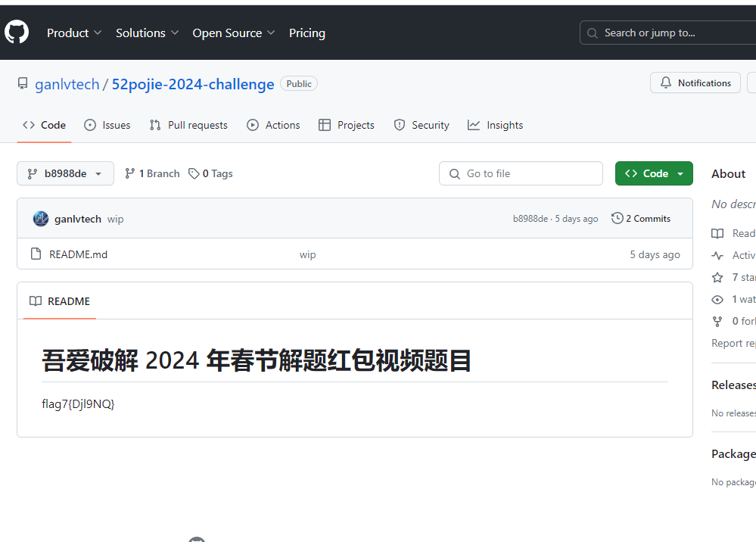Viewport: 756px width, 542px height.
Task: Click the Notifications bell button
Action: pyautogui.click(x=695, y=83)
